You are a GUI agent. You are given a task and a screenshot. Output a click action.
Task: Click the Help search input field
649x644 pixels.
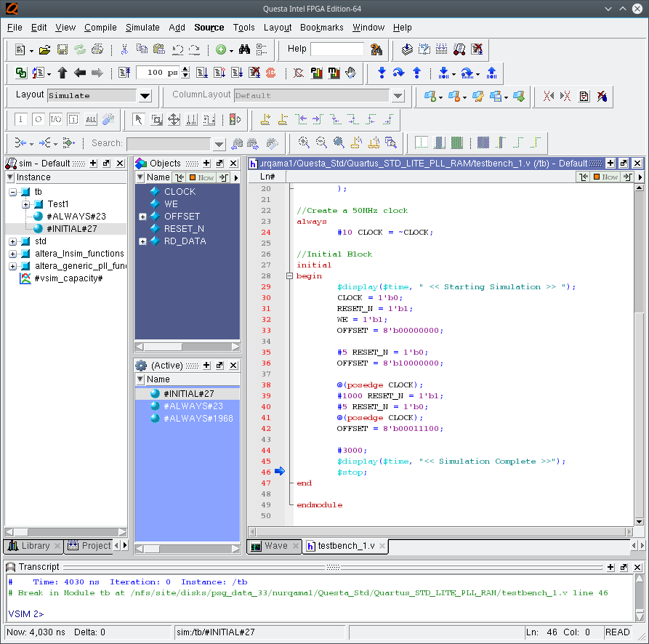(x=336, y=49)
